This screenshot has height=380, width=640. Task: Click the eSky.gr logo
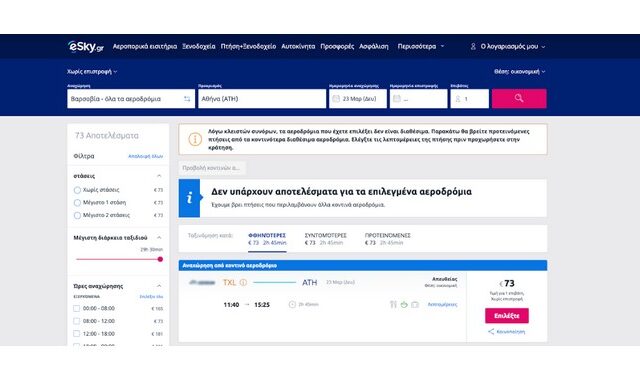point(86,47)
